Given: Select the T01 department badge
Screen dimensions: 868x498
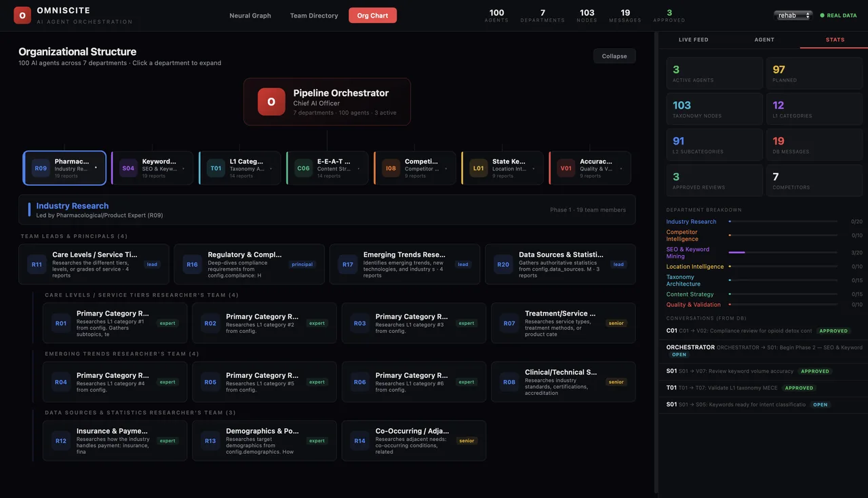Looking at the screenshot, I should [x=216, y=168].
